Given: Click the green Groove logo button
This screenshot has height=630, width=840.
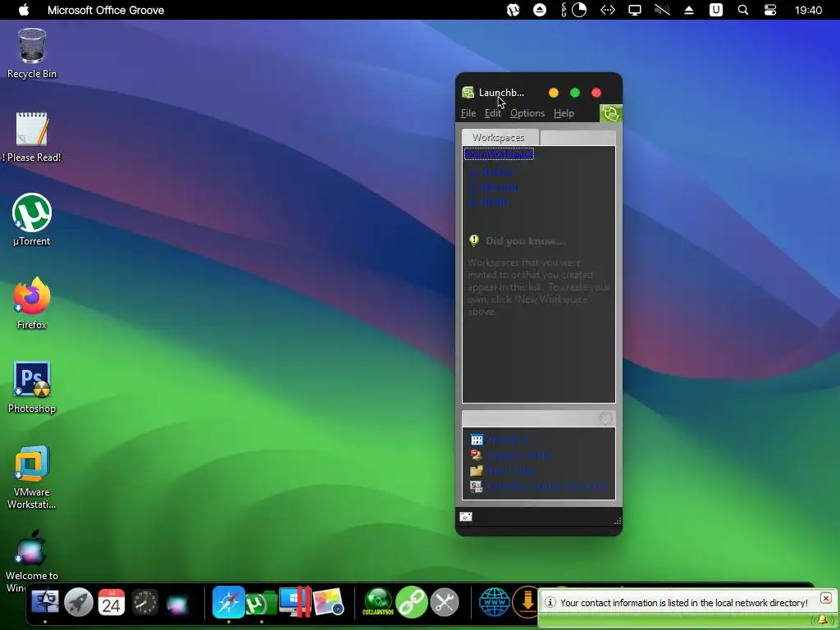Looking at the screenshot, I should 610,113.
